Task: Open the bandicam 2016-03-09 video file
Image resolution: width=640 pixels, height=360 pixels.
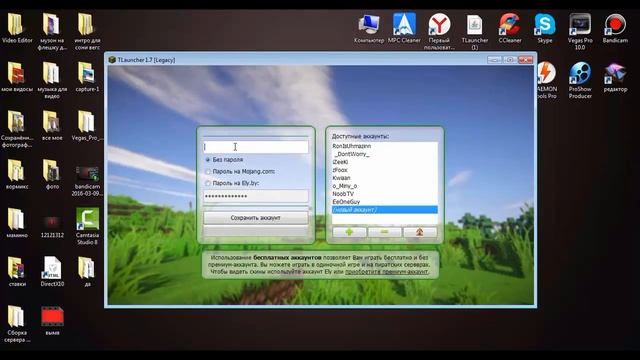Action: pos(87,181)
